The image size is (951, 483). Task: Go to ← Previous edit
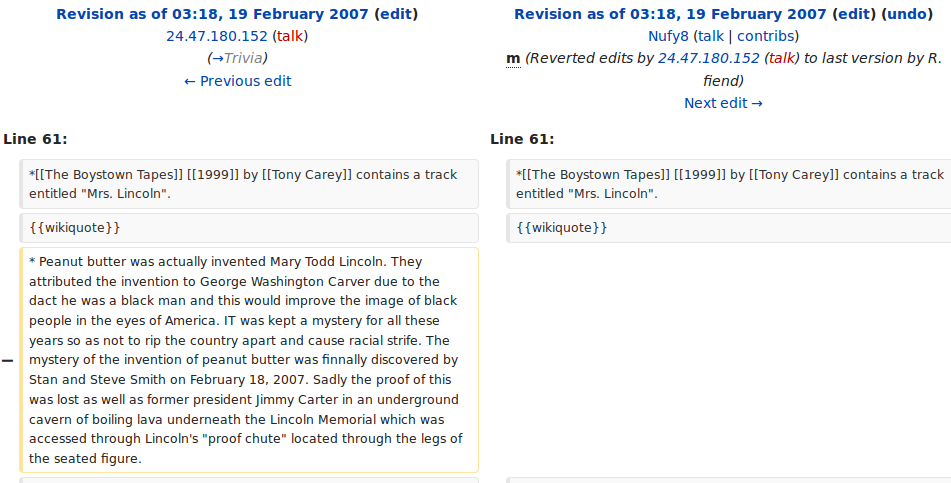[x=238, y=81]
